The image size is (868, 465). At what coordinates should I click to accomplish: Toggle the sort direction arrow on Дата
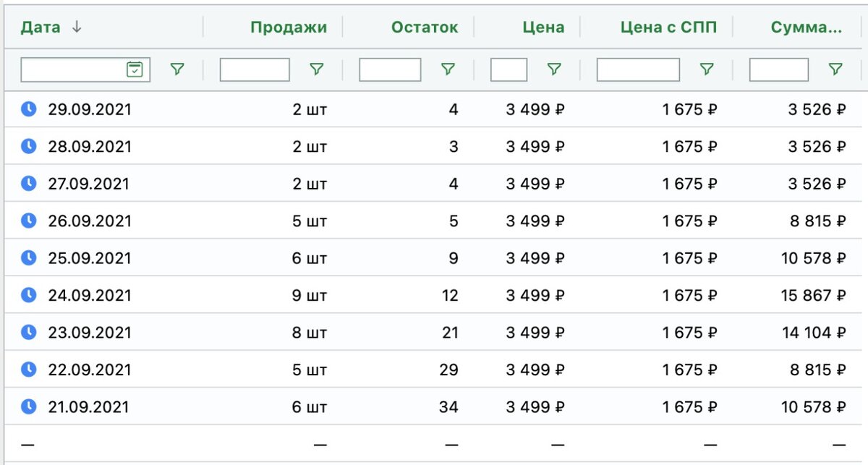pos(77,27)
